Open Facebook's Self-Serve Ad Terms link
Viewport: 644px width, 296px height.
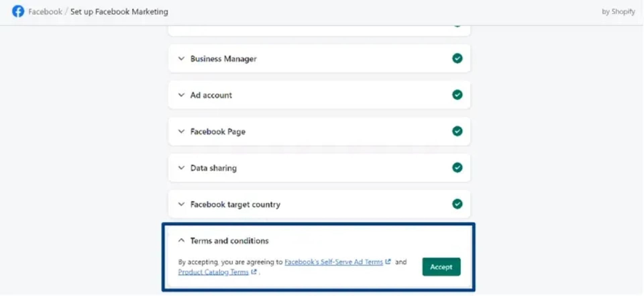pos(334,262)
